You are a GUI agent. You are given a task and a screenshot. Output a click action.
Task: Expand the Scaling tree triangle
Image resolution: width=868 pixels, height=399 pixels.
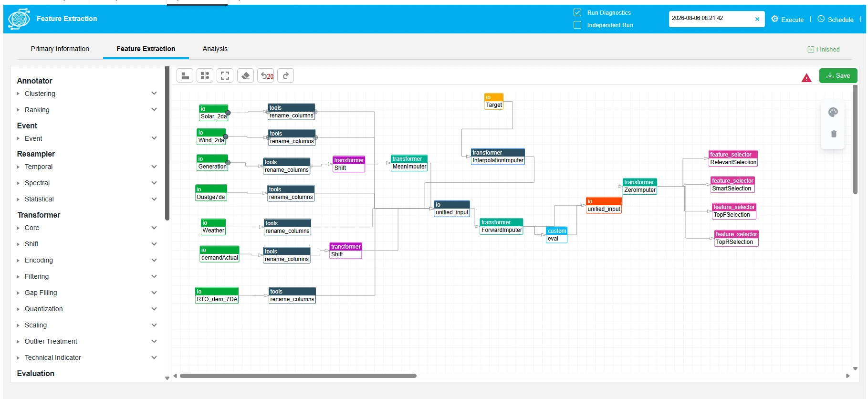[18, 325]
